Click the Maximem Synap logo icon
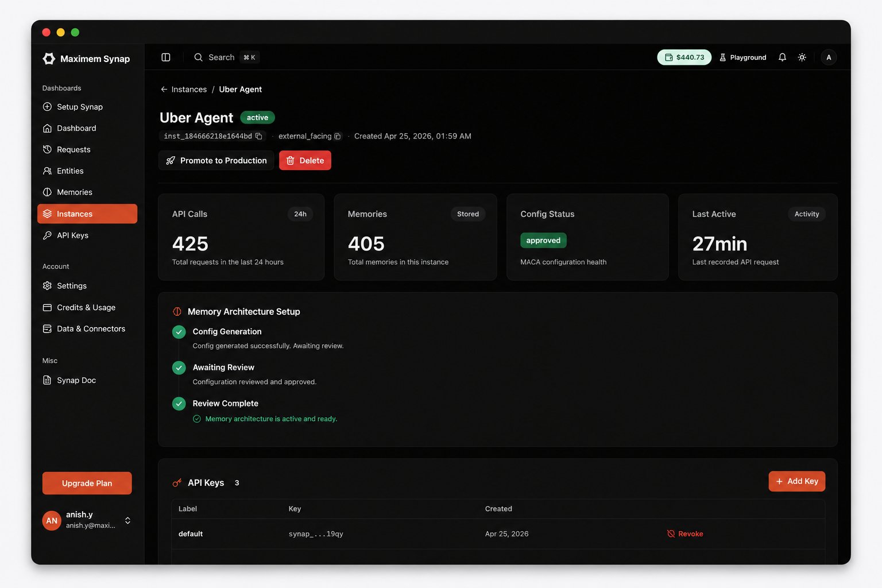882x588 pixels. point(49,59)
